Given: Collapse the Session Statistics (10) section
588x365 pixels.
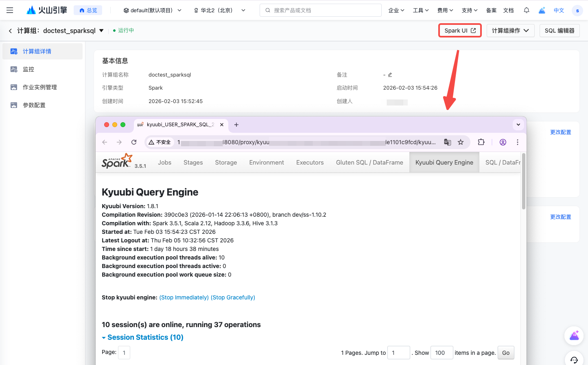Looking at the screenshot, I should [x=142, y=337].
